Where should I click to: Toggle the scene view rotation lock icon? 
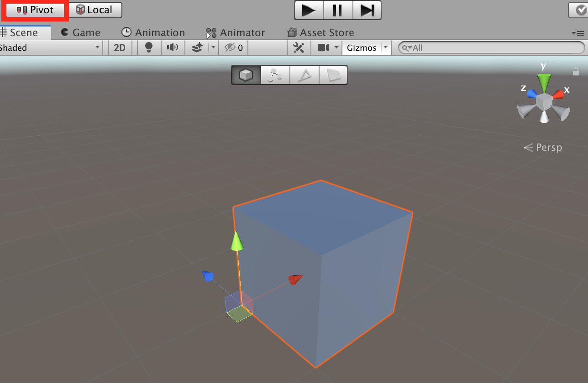tap(576, 71)
